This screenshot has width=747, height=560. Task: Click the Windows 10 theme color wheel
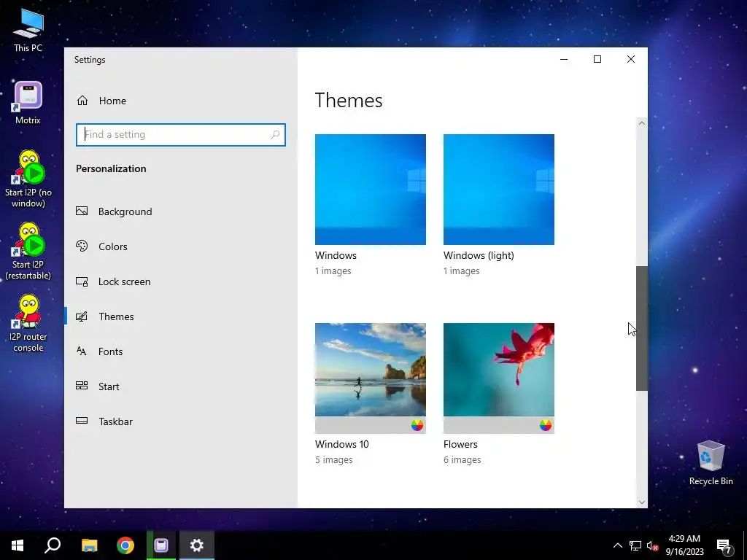tap(417, 425)
